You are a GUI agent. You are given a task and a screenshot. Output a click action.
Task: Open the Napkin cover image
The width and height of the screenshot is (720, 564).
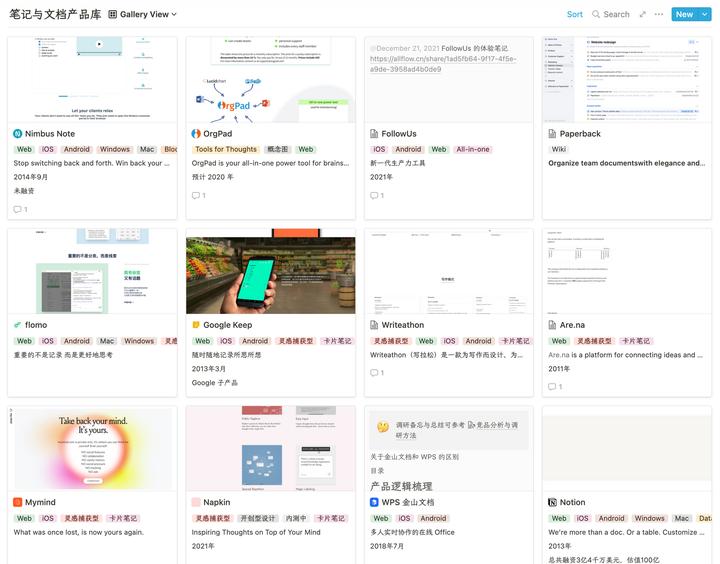point(270,448)
